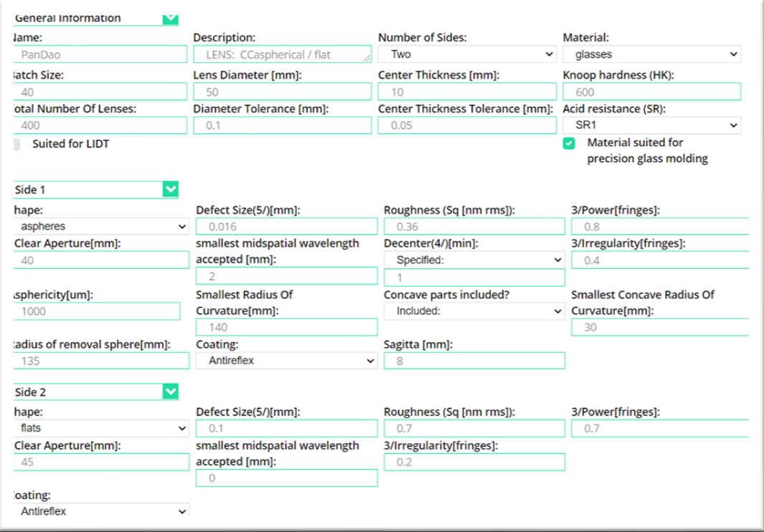The width and height of the screenshot is (764, 532).
Task: Click the Sagitta [mm] label
Action: click(418, 344)
